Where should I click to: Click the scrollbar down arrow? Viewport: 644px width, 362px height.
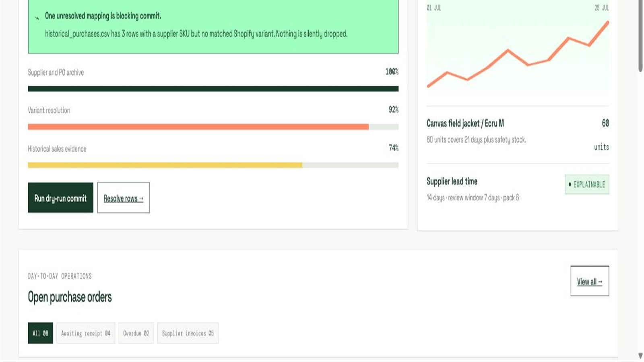click(640, 356)
